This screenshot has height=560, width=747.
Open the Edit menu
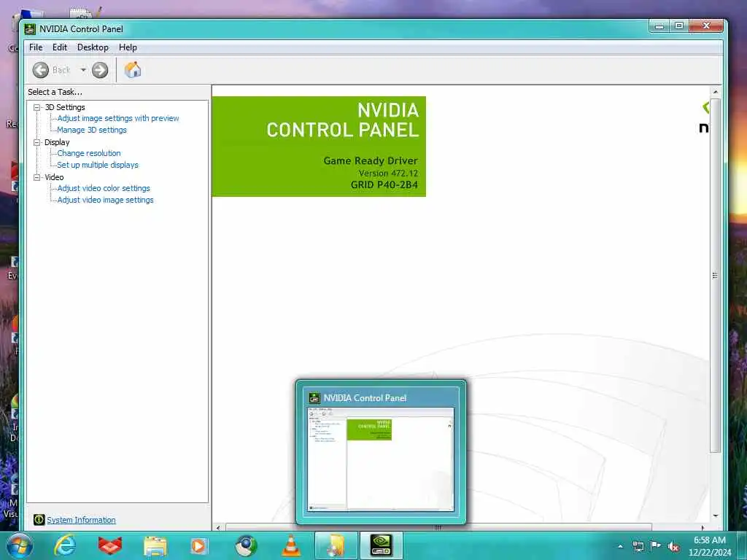(60, 47)
